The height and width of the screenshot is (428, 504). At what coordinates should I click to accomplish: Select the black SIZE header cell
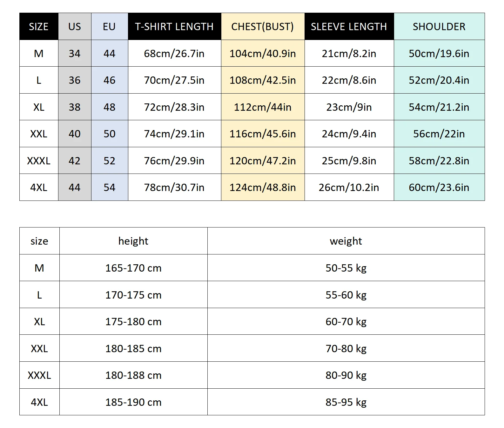(x=39, y=27)
